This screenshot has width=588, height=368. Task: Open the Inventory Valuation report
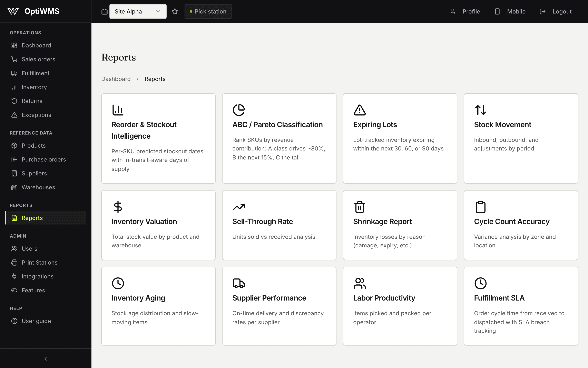(x=158, y=225)
